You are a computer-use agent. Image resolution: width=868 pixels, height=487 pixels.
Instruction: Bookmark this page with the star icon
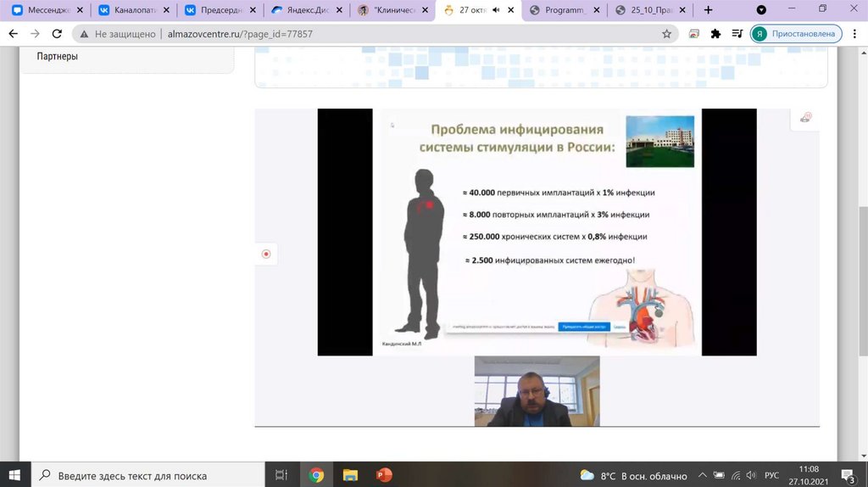point(666,34)
